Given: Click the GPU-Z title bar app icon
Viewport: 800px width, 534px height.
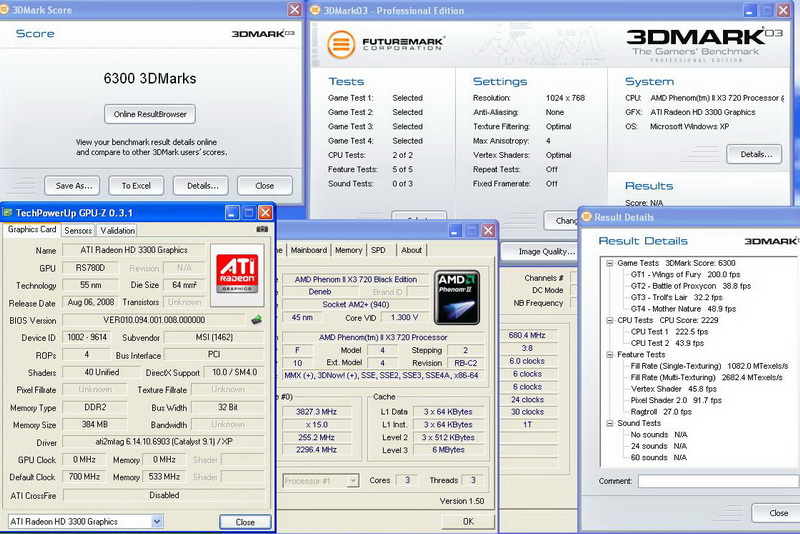Looking at the screenshot, I should tap(8, 213).
